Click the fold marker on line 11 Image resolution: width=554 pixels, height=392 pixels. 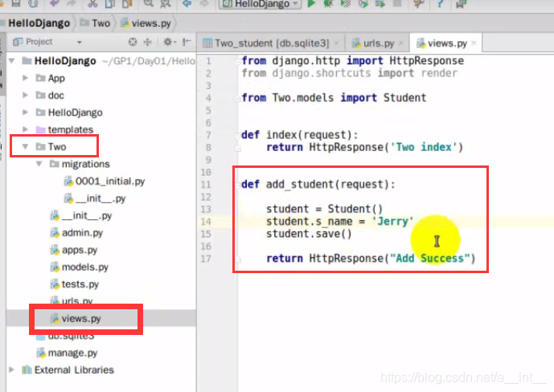click(238, 184)
